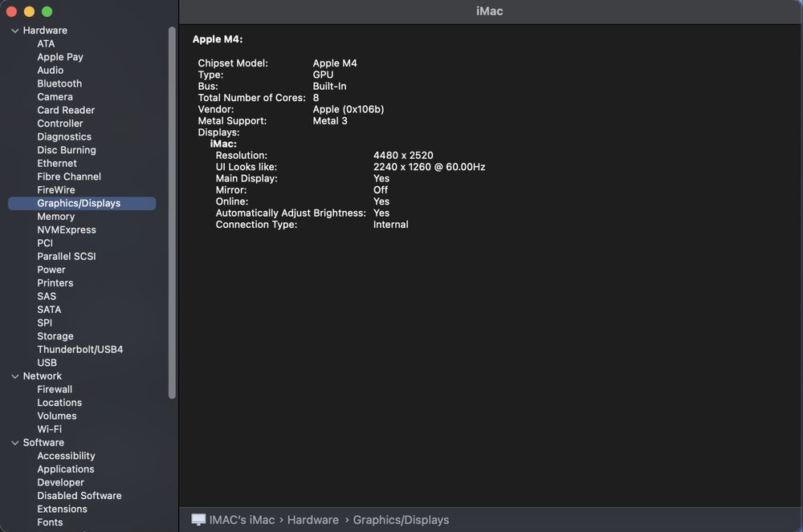Collapse the Network section chevron

[x=14, y=376]
